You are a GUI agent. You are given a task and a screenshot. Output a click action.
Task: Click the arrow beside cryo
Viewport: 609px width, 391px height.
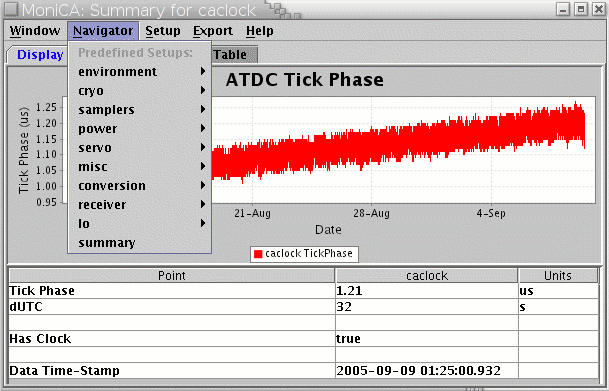(x=203, y=90)
